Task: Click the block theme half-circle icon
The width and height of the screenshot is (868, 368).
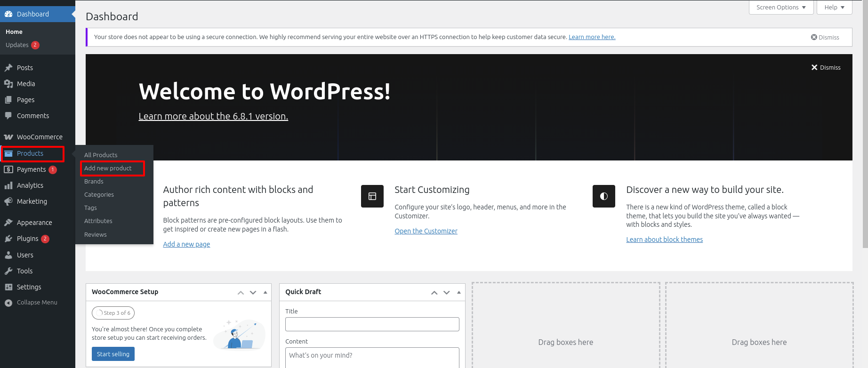Action: [604, 196]
